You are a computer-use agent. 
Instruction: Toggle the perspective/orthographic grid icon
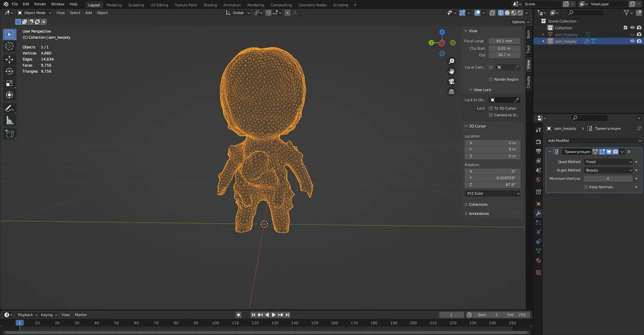click(x=452, y=91)
